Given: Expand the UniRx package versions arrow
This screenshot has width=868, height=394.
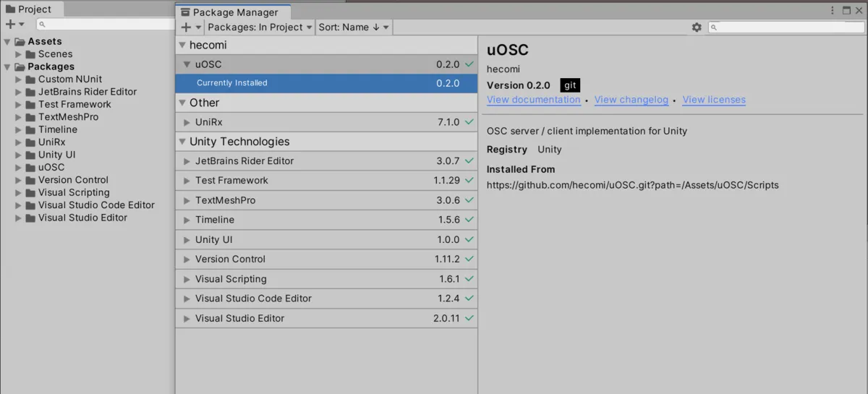Looking at the screenshot, I should [187, 122].
